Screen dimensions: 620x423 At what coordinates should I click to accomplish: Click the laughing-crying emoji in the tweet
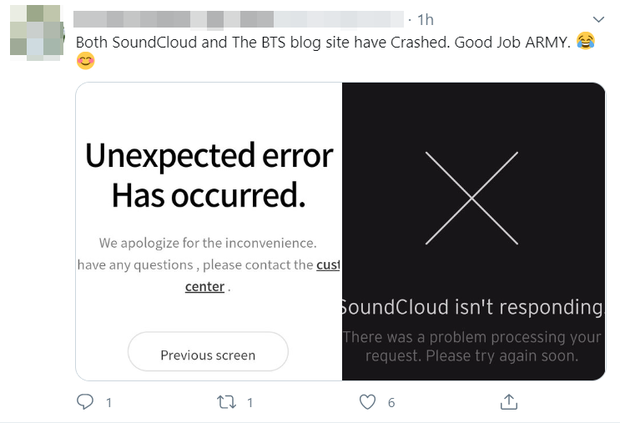tap(586, 41)
